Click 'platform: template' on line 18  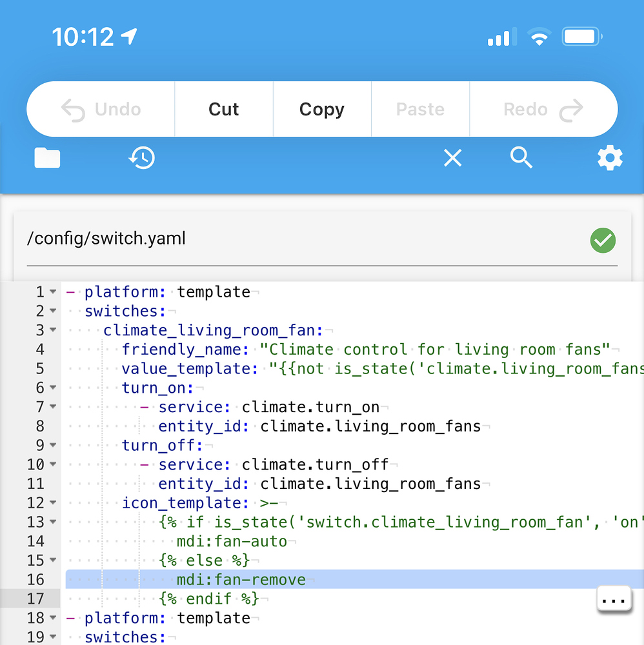click(x=167, y=619)
